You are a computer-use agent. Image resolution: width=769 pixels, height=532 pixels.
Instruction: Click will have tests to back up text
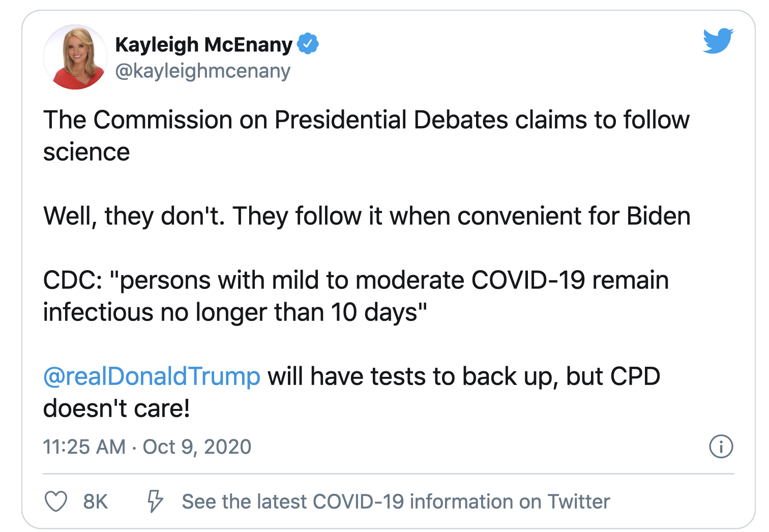click(x=413, y=377)
